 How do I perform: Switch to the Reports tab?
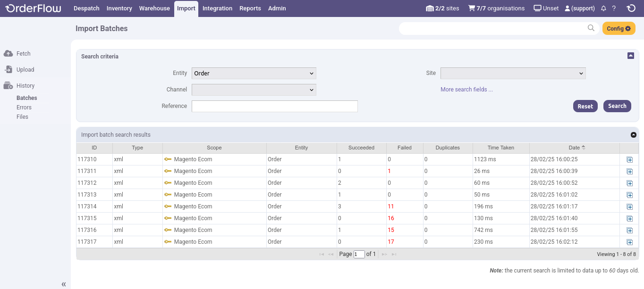[250, 8]
